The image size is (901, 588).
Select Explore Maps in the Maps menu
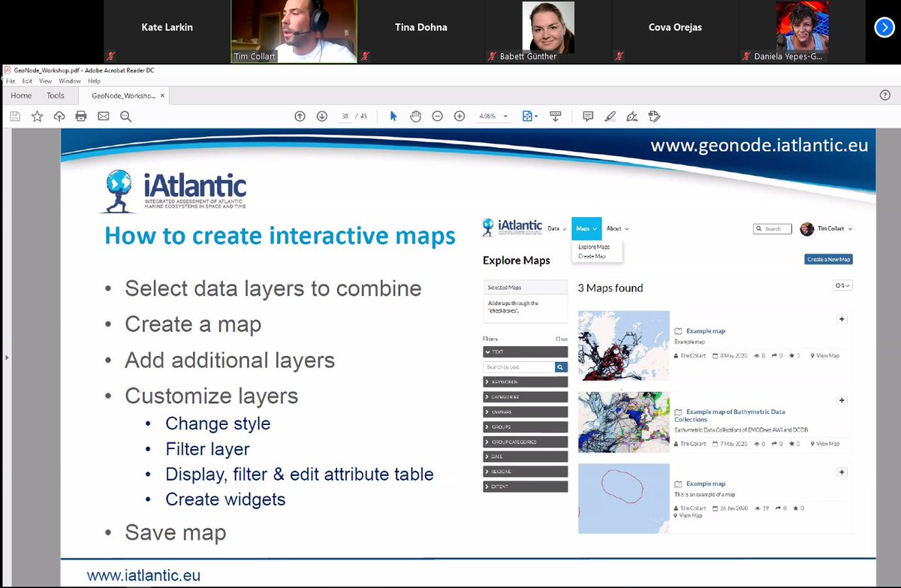click(x=594, y=247)
